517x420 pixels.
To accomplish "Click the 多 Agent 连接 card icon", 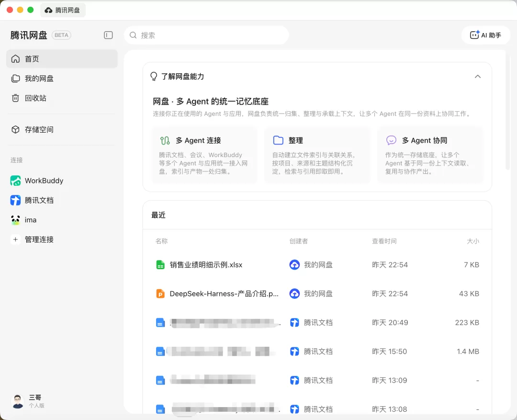I will pos(165,140).
